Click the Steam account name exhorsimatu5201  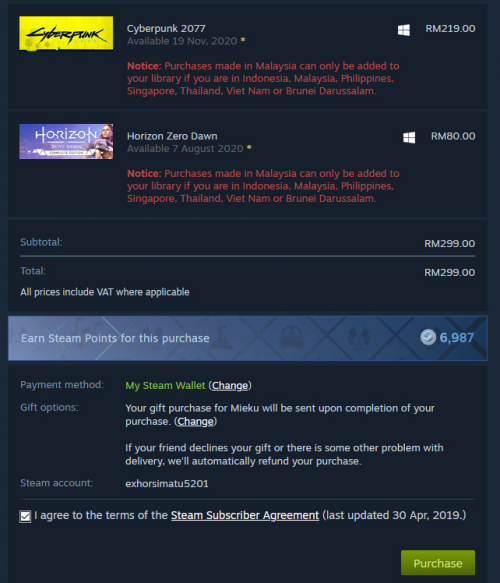coord(167,484)
